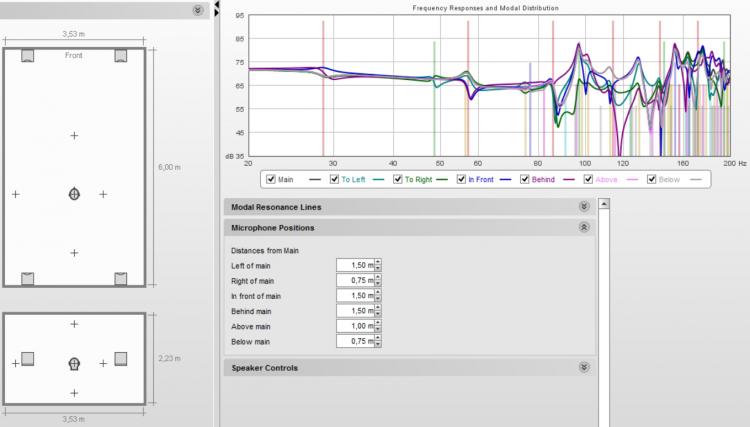Collapse the room layout panel with top chevron
This screenshot has width=750, height=427.
198,9
